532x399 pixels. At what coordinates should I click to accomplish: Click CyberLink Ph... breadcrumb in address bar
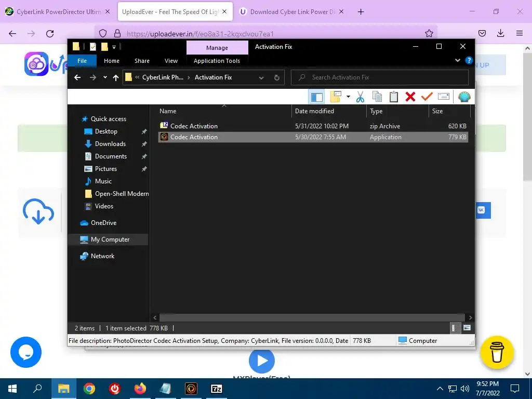tap(163, 77)
